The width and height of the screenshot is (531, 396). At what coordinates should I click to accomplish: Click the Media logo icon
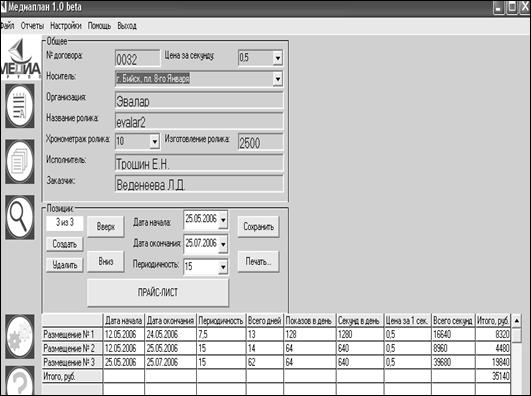tap(21, 58)
